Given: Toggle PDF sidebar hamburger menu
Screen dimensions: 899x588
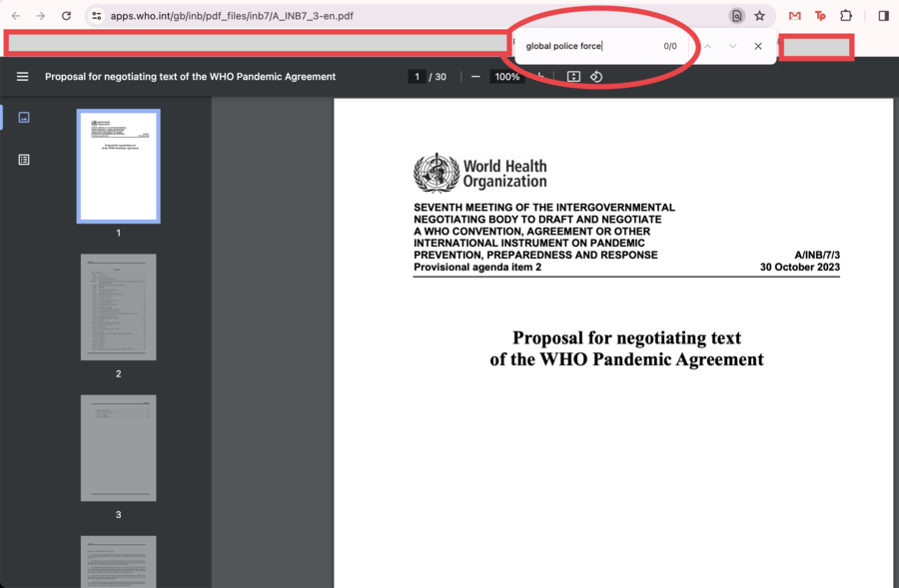Looking at the screenshot, I should 22,76.
